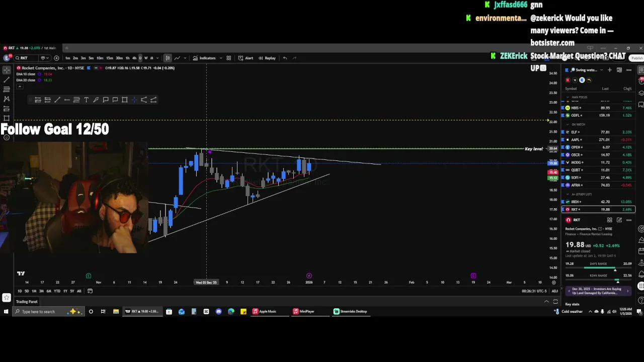This screenshot has height=362, width=644.
Task: Select the 1M date range
Action: (34, 291)
